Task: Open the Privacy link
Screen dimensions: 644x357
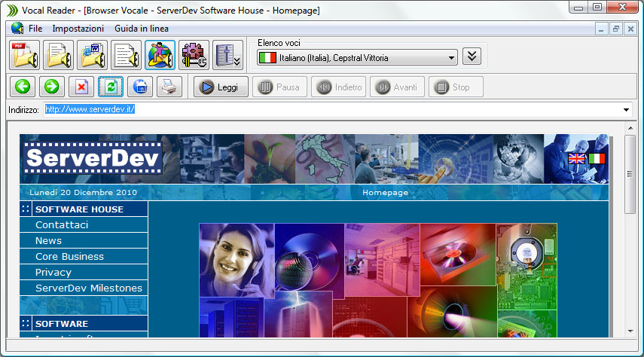Action: coord(53,273)
